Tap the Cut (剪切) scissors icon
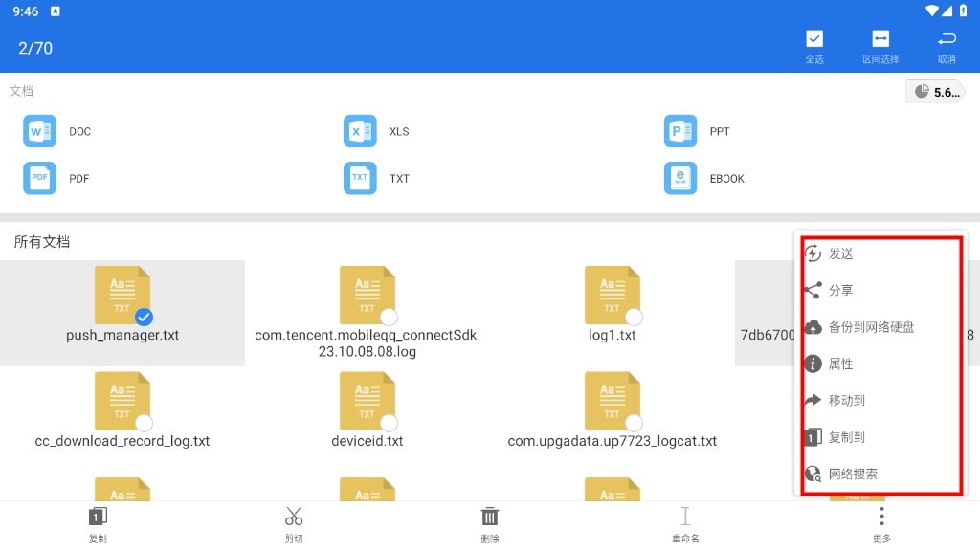This screenshot has height=551, width=980. [x=294, y=517]
